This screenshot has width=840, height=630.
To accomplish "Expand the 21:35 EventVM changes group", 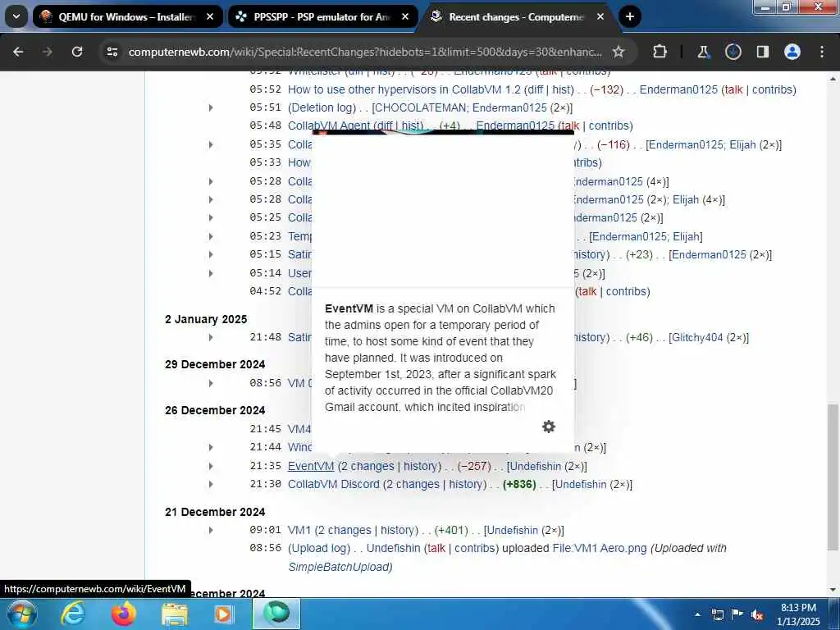I will (x=211, y=466).
